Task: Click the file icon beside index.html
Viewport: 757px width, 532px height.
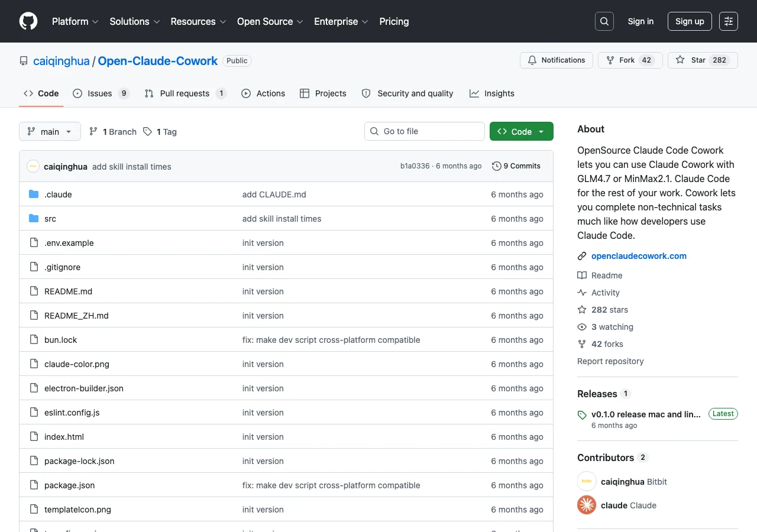Action: pos(34,437)
